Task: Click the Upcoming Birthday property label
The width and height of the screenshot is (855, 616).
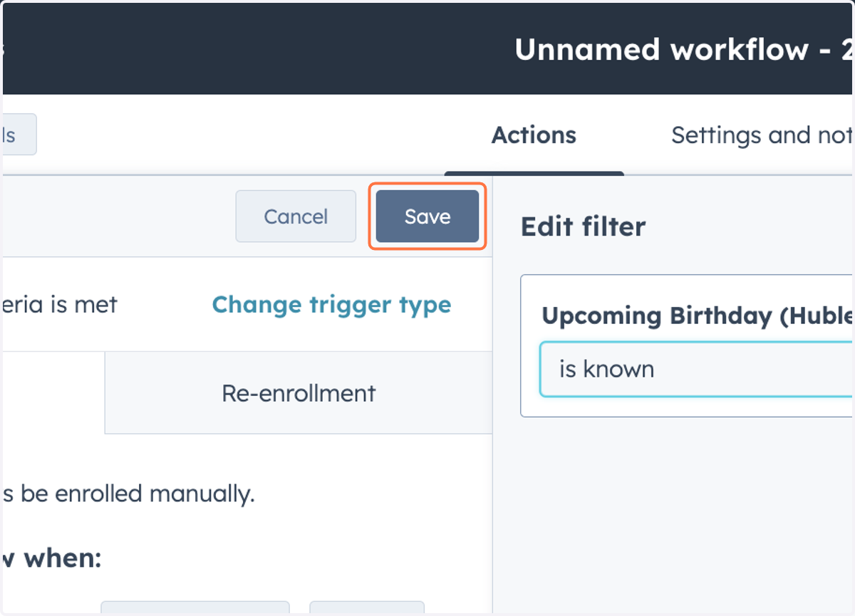Action: pyautogui.click(x=698, y=315)
